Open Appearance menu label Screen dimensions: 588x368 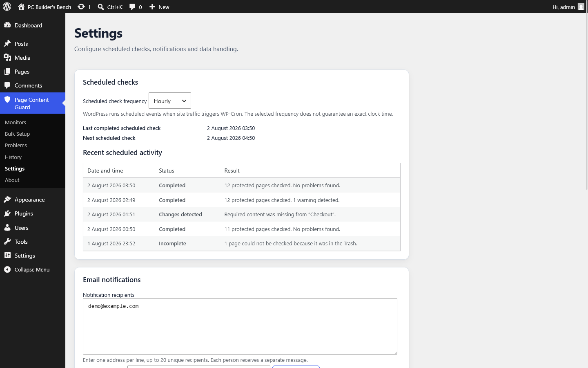(30, 200)
